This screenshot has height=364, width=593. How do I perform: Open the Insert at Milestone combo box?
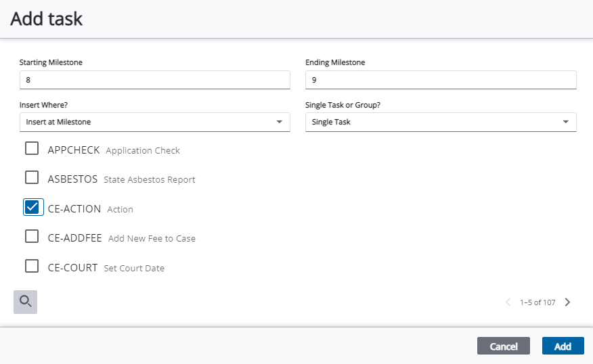[x=154, y=122]
